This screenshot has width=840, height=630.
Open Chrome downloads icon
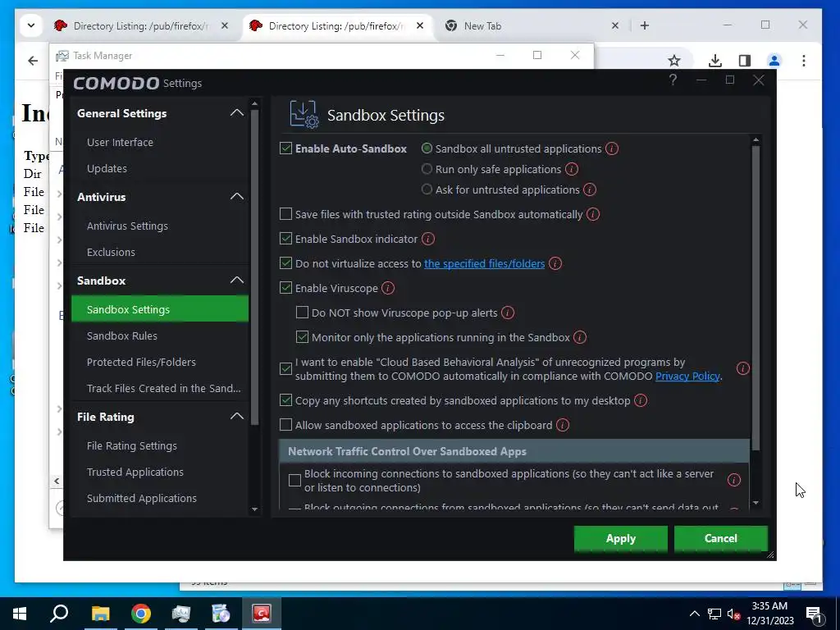[x=714, y=61]
